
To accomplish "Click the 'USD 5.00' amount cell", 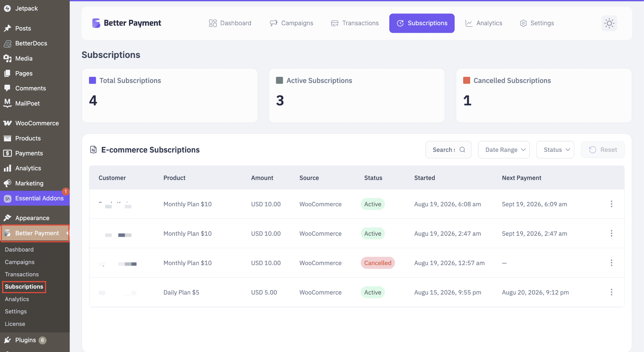I will point(264,292).
